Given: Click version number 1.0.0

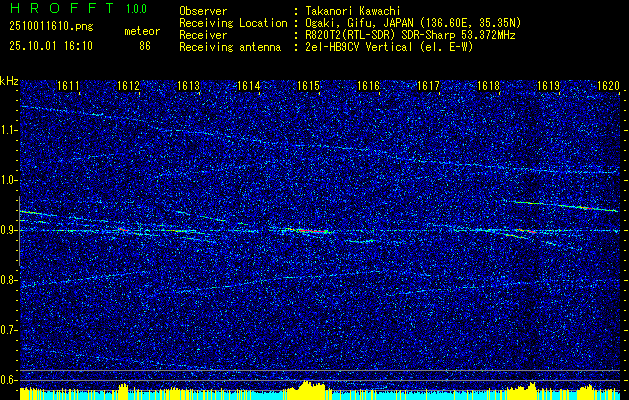Looking at the screenshot, I should pyautogui.click(x=136, y=8).
